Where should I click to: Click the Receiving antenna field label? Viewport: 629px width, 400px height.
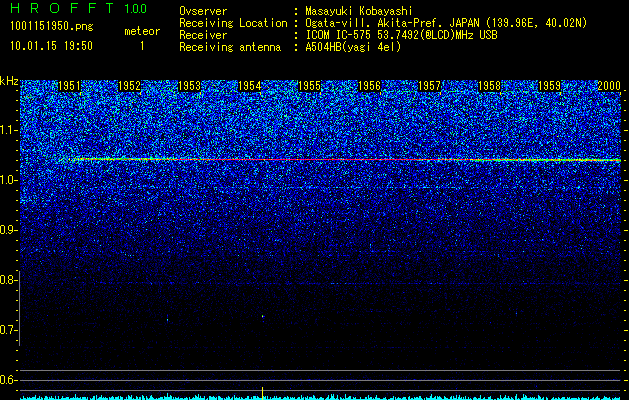[x=230, y=47]
